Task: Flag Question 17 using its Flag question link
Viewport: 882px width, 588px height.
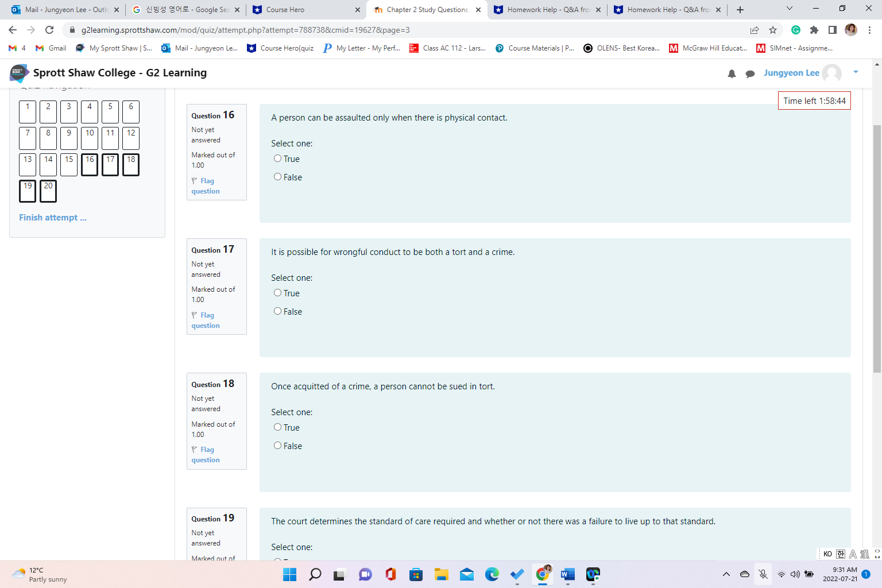Action: [205, 320]
